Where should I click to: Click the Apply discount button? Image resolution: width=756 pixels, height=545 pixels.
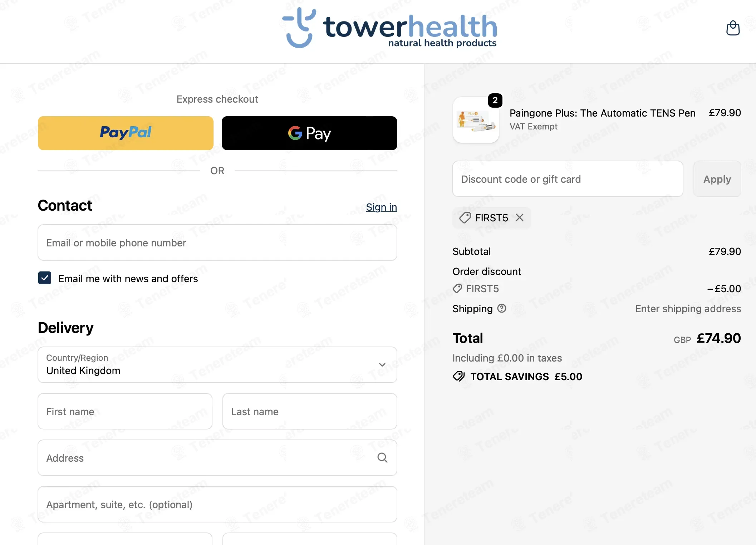coord(717,179)
